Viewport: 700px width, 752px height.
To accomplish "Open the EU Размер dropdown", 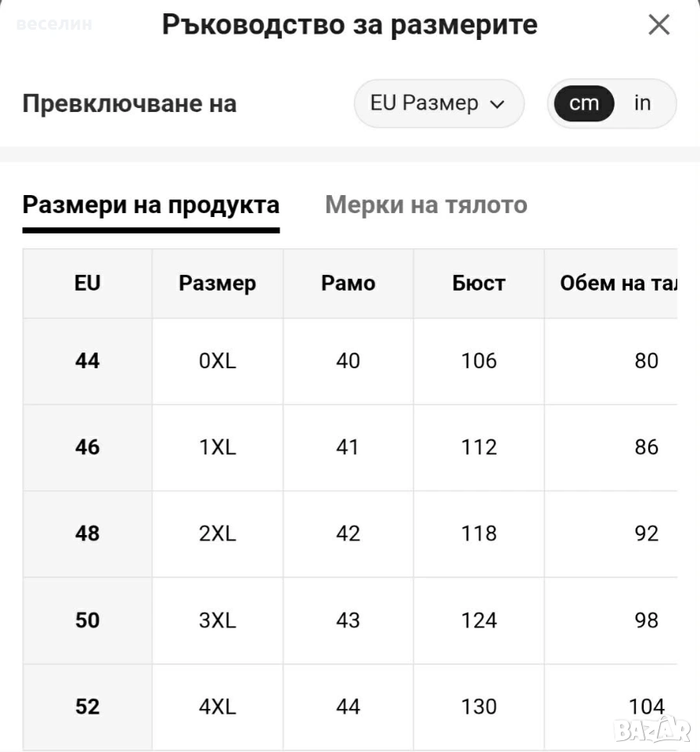I will tap(438, 103).
